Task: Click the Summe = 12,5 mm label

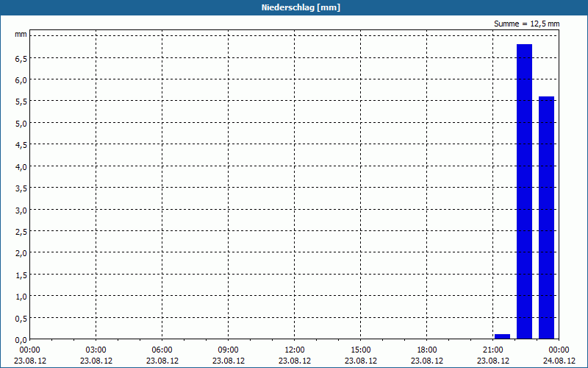Action: pos(526,24)
